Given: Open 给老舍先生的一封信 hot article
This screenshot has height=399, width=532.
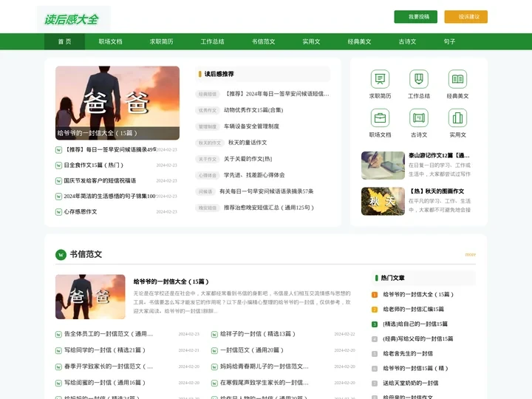Looking at the screenshot, I should pyautogui.click(x=408, y=354).
